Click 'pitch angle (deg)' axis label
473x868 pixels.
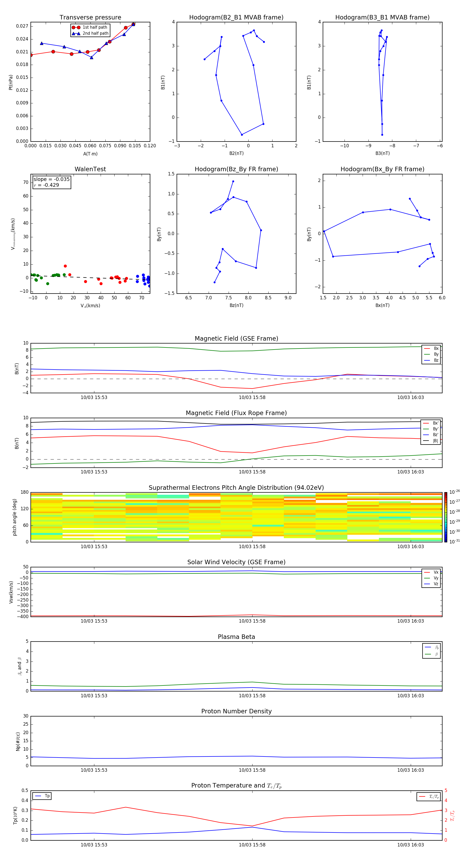point(14,517)
